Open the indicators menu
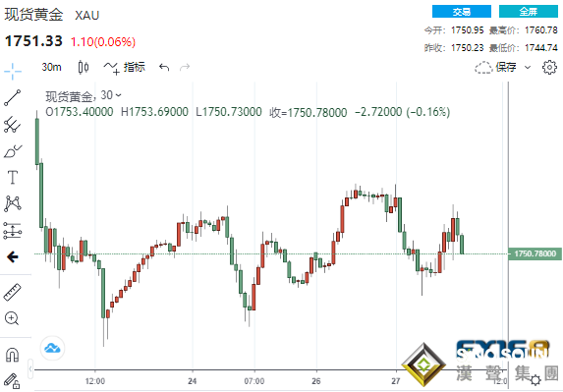This screenshot has width=563, height=392. [x=124, y=67]
